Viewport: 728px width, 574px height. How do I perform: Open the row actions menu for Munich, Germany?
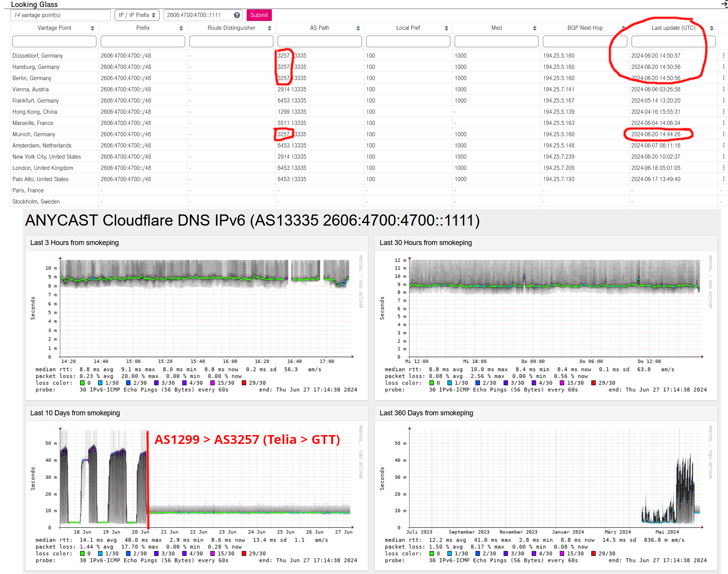click(724, 134)
